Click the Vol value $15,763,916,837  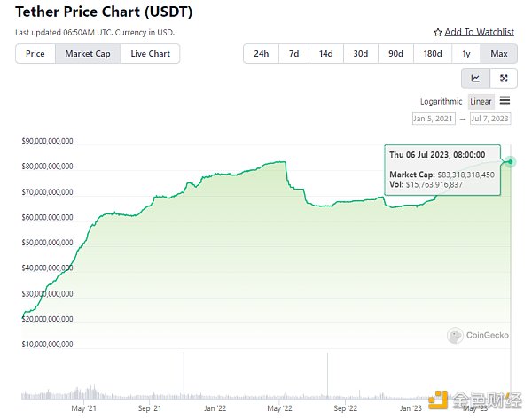434,185
